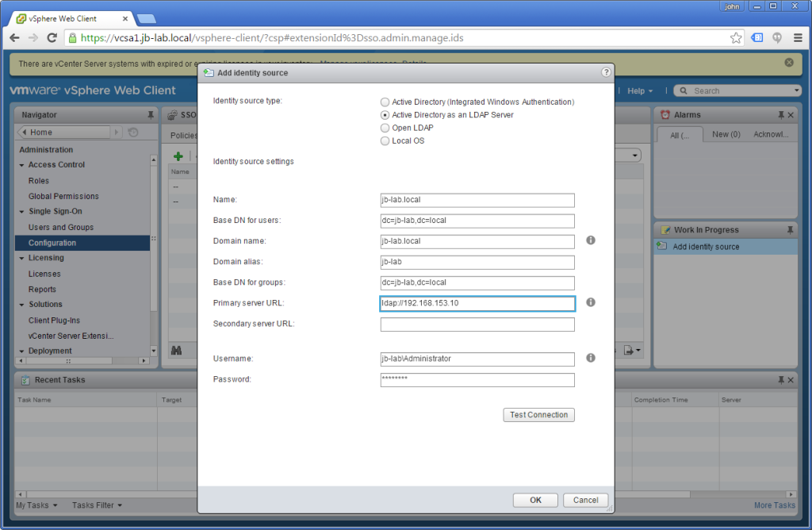Collapse the Licensing tree section
This screenshot has height=530, width=812.
[21, 259]
